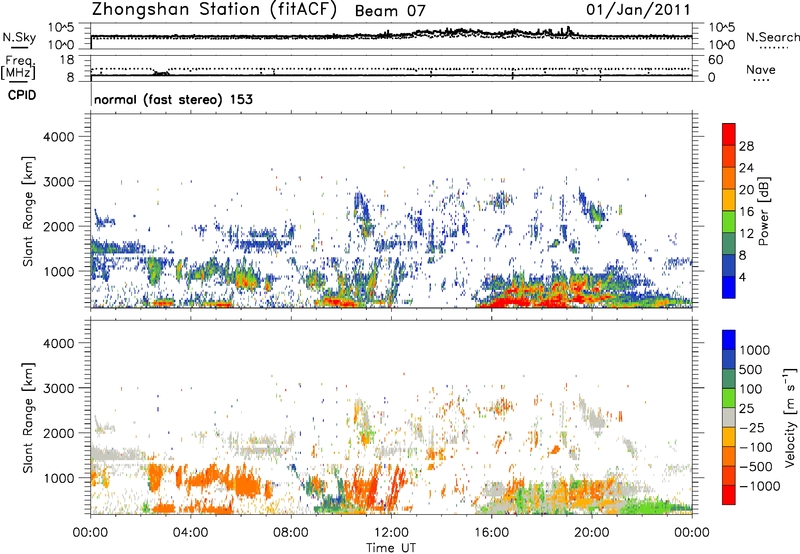Select the light green power colorbar segment
This screenshot has height=554, width=800.
[x=729, y=222]
